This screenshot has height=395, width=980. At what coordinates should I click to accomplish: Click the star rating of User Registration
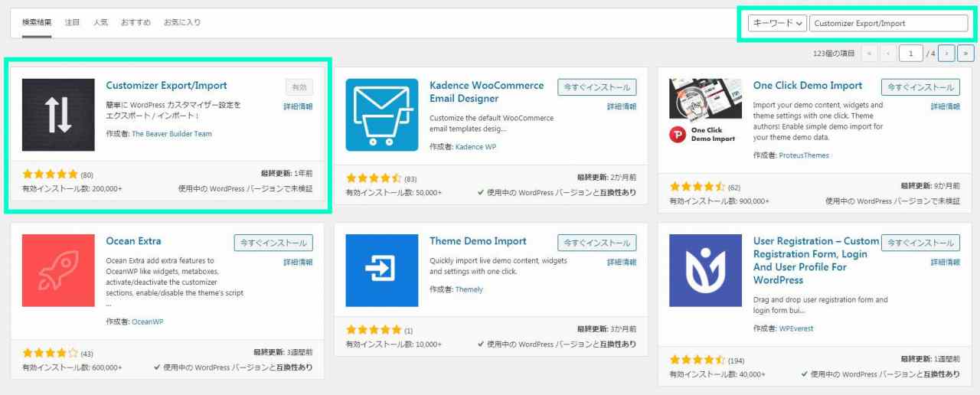697,360
